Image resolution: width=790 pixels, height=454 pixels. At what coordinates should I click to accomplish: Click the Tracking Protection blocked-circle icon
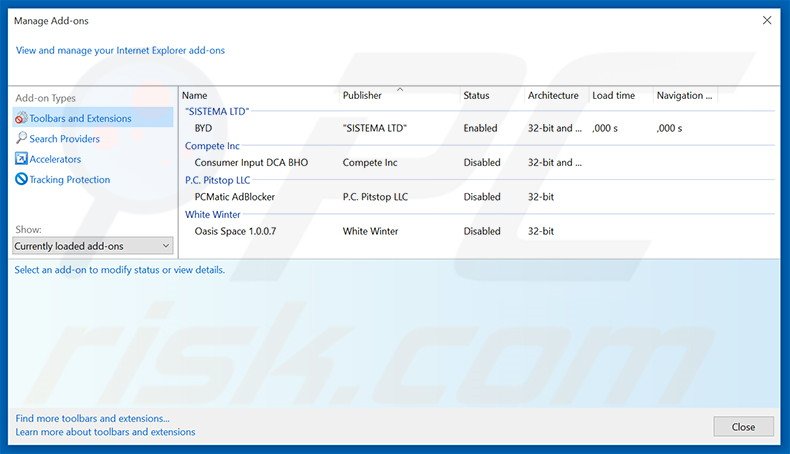click(21, 179)
